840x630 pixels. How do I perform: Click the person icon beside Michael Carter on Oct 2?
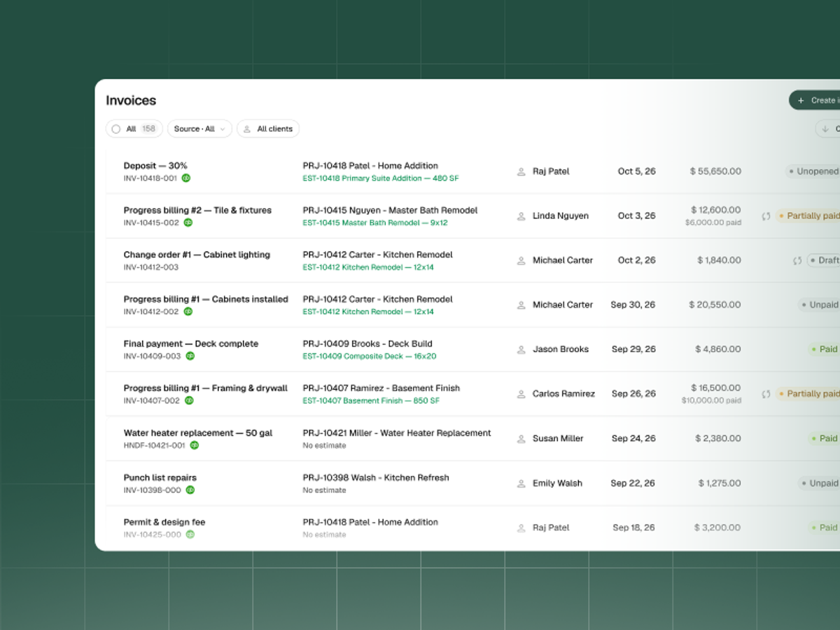(x=521, y=260)
